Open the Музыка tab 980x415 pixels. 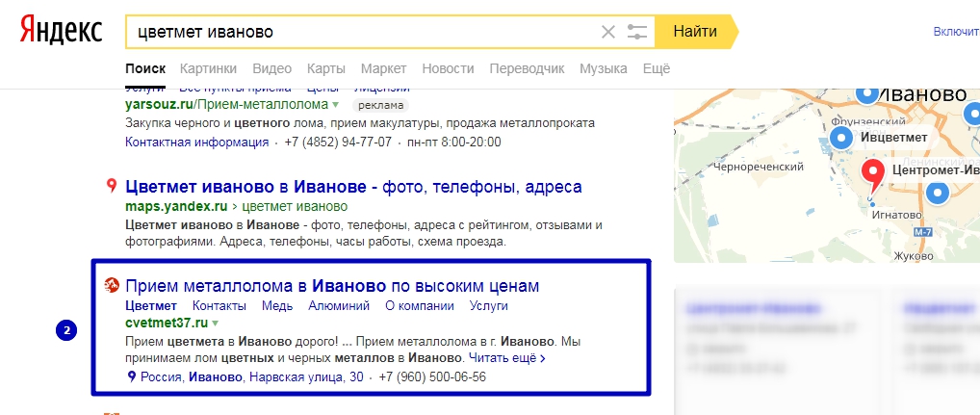point(604,68)
